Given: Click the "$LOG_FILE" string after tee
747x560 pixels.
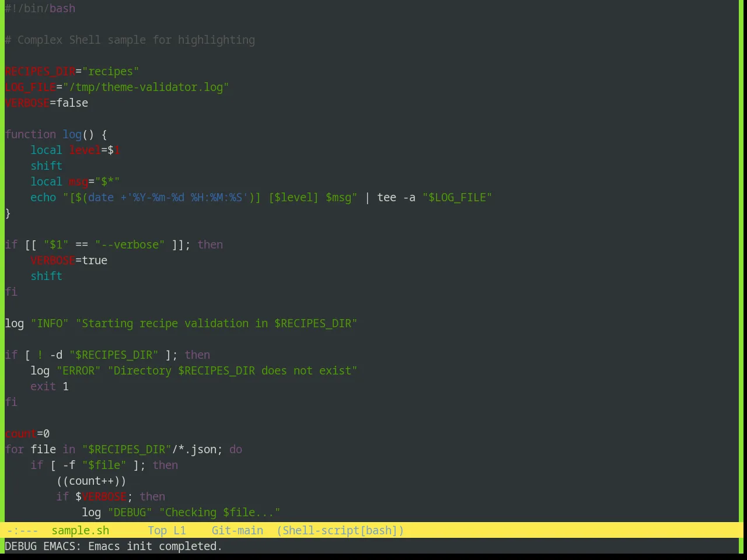Looking at the screenshot, I should coord(457,197).
